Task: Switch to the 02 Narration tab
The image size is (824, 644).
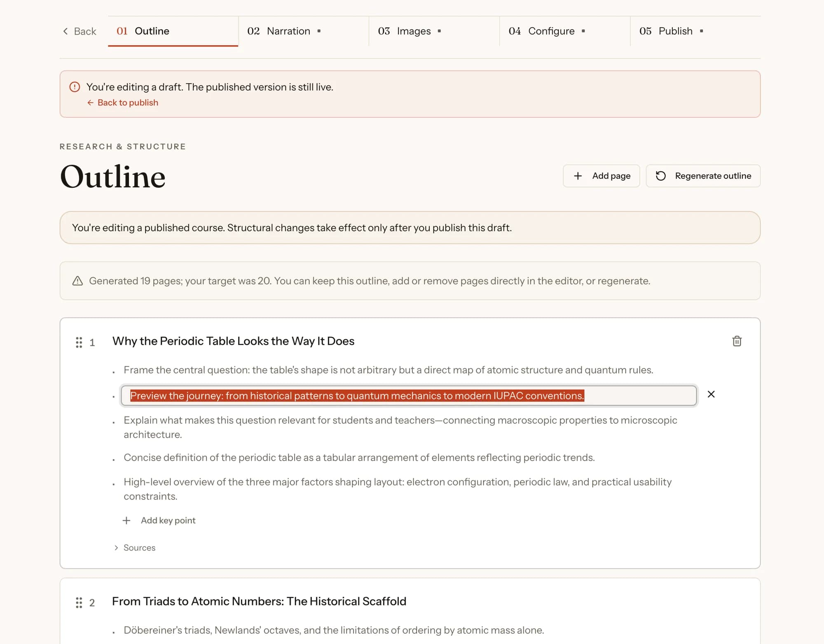Action: point(304,31)
